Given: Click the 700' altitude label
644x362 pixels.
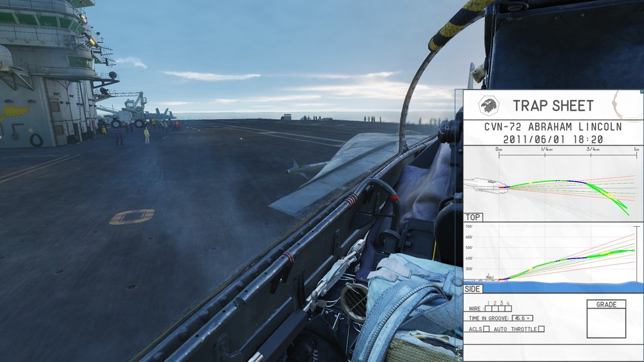Looking at the screenshot, I should pyautogui.click(x=469, y=226).
